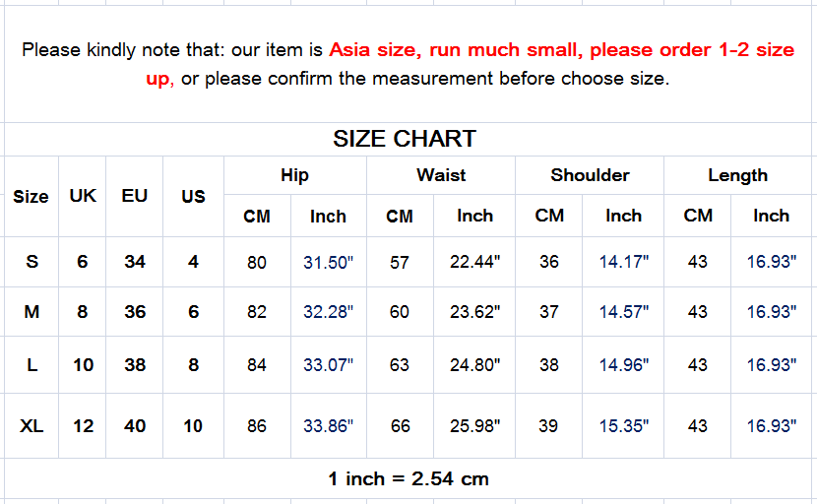The height and width of the screenshot is (504, 817).
Task: Click the "UK" column header
Action: pos(83,196)
